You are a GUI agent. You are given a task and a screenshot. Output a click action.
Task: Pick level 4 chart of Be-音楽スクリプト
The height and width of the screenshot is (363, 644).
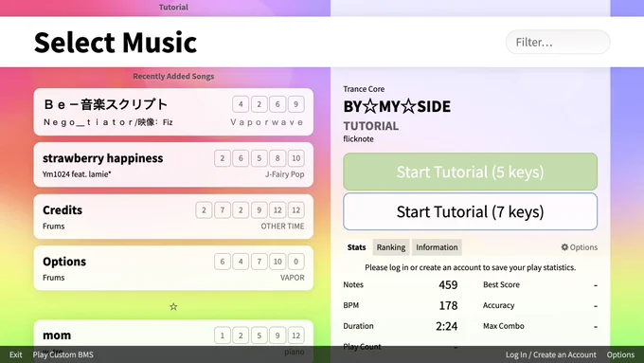coord(241,104)
